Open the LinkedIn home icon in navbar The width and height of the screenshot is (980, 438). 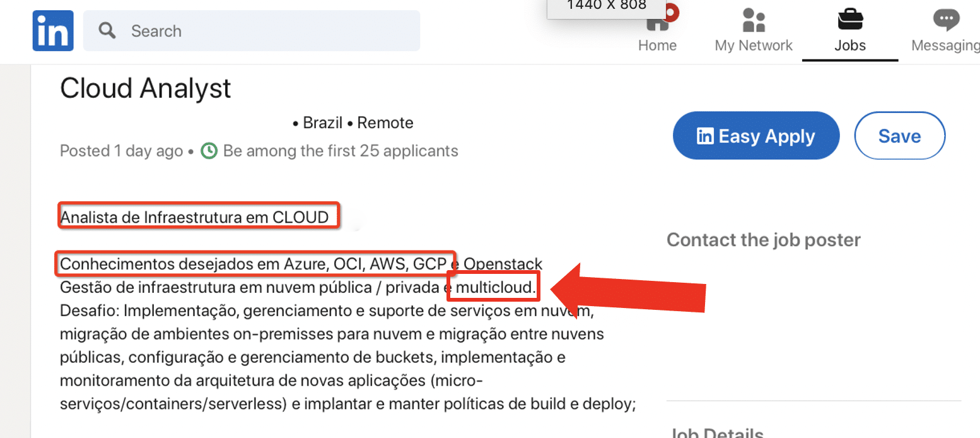point(52,30)
